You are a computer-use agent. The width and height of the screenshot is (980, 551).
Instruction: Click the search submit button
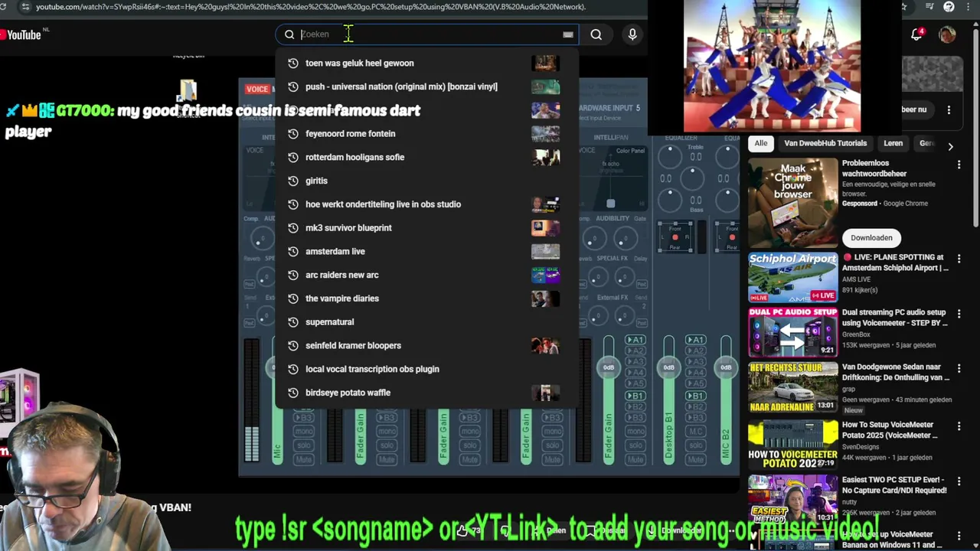596,34
